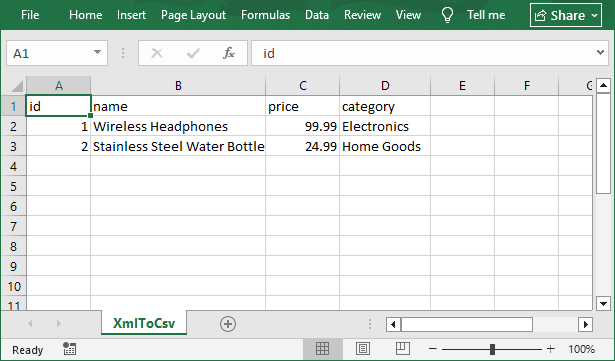
Task: Click the horizontal scrollbar right arrow
Action: point(585,325)
